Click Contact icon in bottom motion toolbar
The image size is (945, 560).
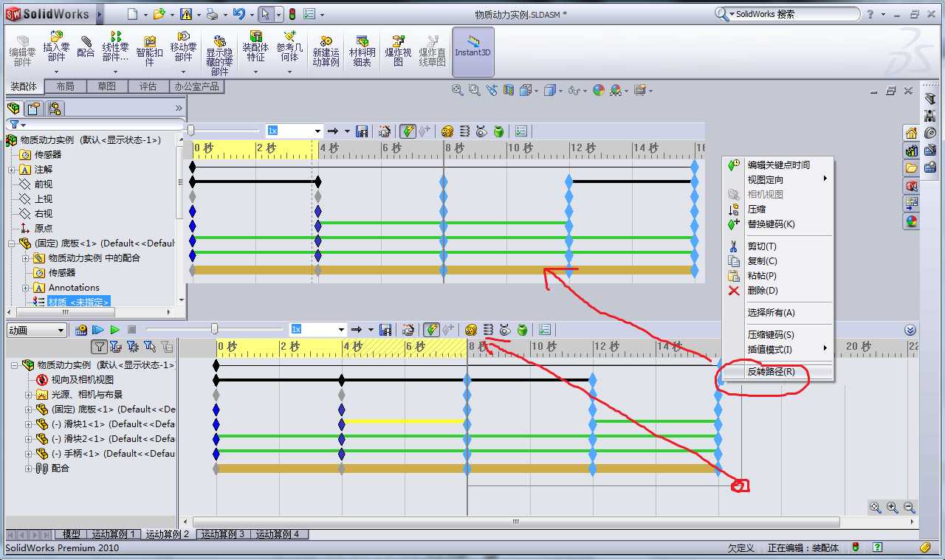pyautogui.click(x=505, y=330)
